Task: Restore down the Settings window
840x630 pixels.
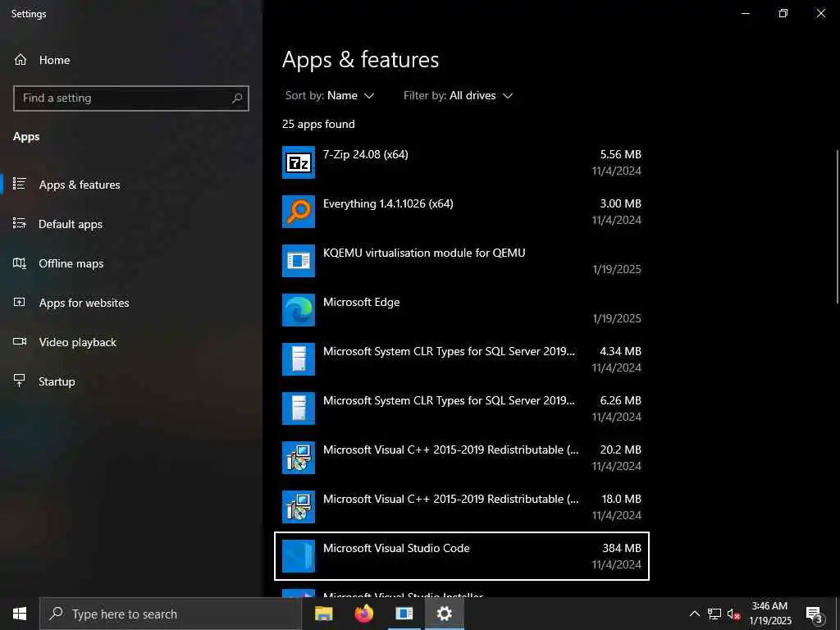Action: pyautogui.click(x=783, y=13)
